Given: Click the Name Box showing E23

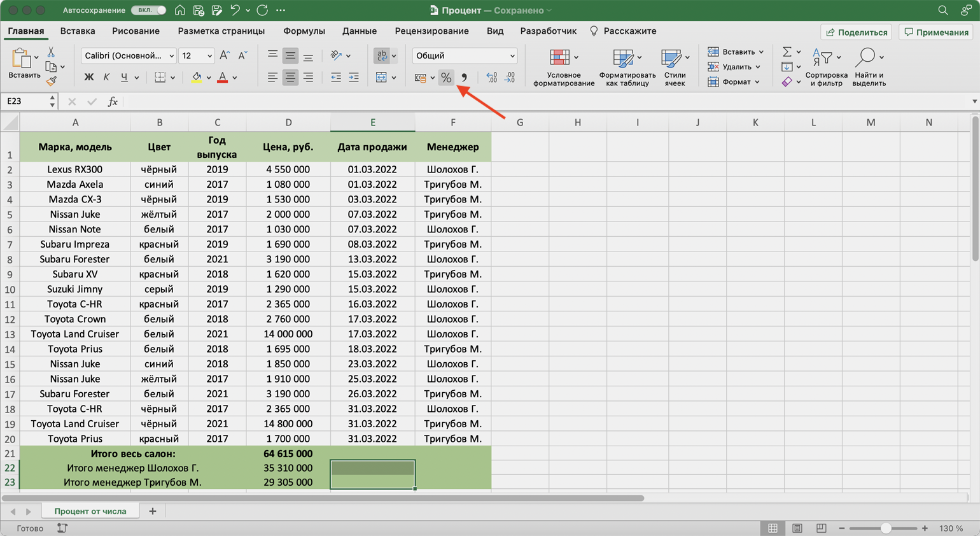Looking at the screenshot, I should click(25, 101).
